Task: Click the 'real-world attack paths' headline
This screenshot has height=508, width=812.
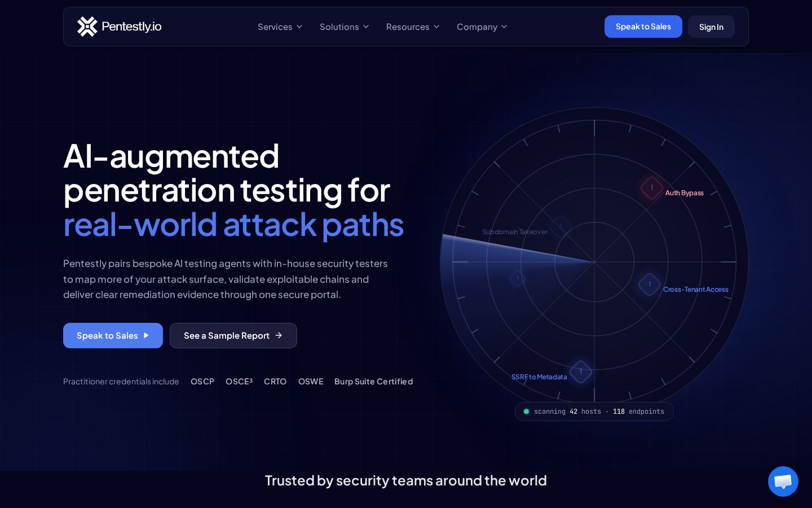Action: [x=233, y=225]
